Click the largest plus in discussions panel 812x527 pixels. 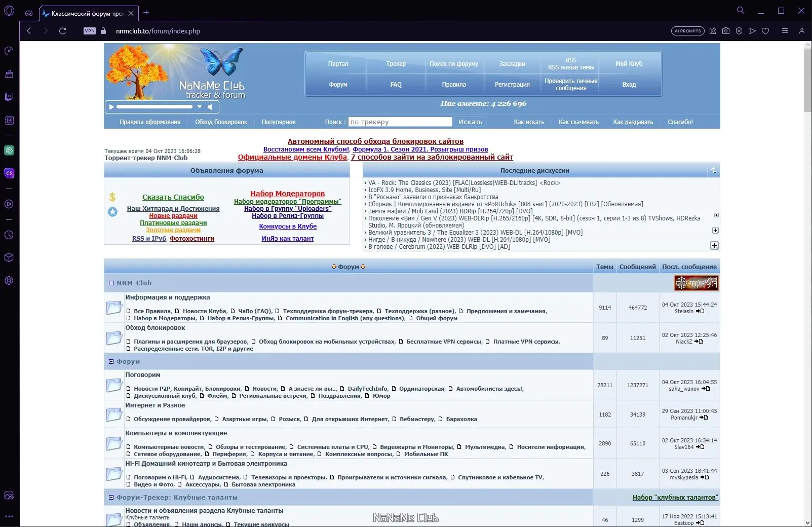[x=714, y=246]
